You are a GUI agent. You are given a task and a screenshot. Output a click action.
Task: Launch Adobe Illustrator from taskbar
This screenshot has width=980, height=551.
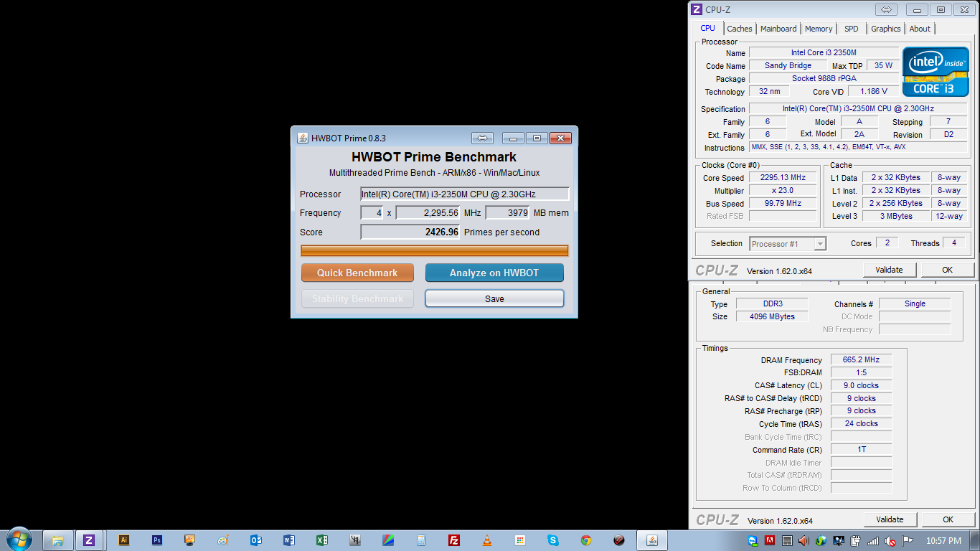[x=124, y=540]
